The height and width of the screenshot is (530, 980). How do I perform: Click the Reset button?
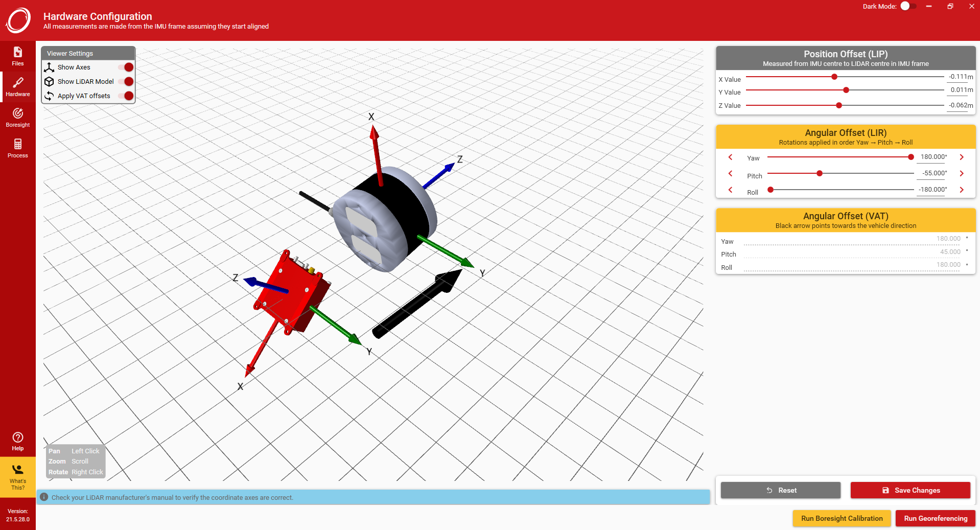click(x=781, y=490)
